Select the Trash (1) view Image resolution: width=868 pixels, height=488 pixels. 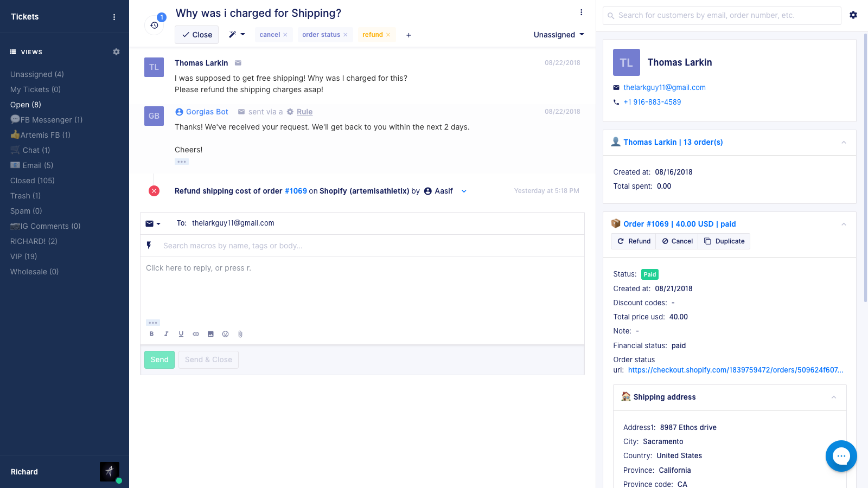tap(25, 196)
